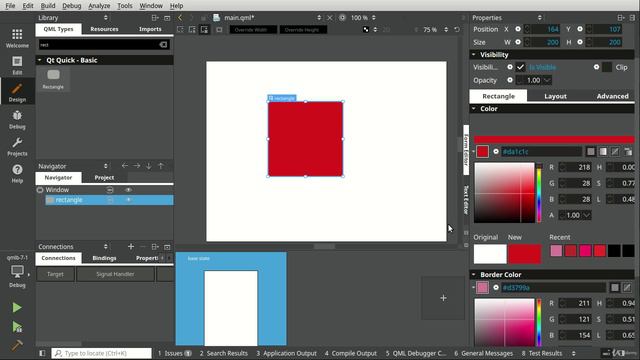640x360 pixels.
Task: Select the kit target monitor icon
Action: tap(17, 271)
